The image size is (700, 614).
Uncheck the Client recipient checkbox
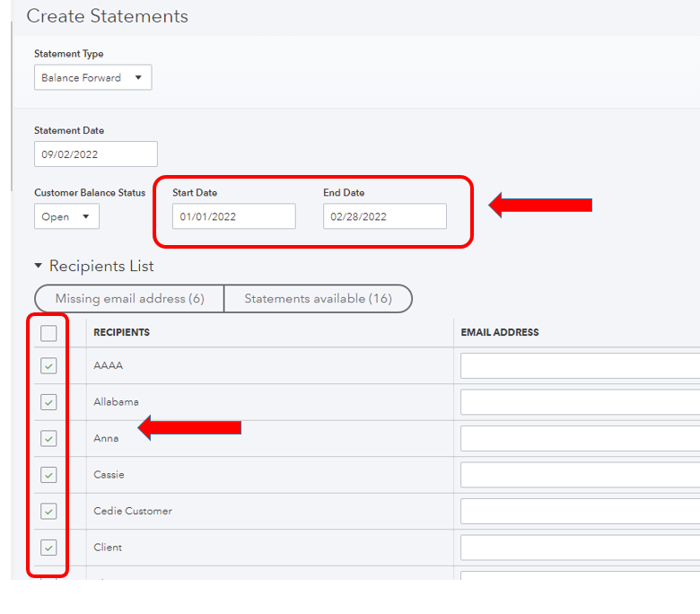click(x=48, y=548)
